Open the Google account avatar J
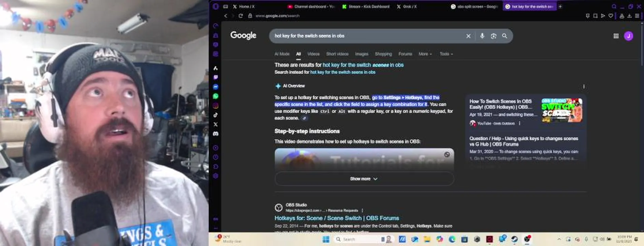 629,36
